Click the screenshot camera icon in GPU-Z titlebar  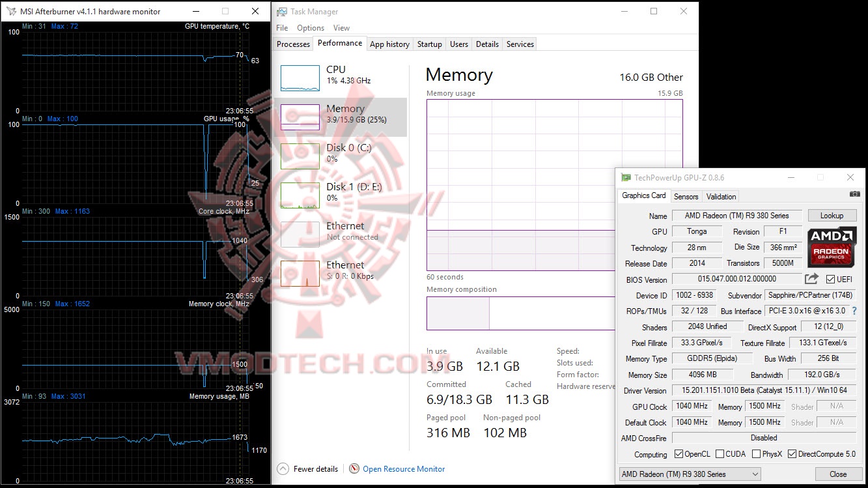[854, 194]
